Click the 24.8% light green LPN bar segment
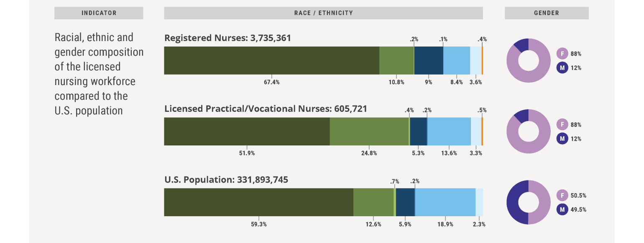The height and width of the screenshot is (243, 644). pyautogui.click(x=369, y=131)
